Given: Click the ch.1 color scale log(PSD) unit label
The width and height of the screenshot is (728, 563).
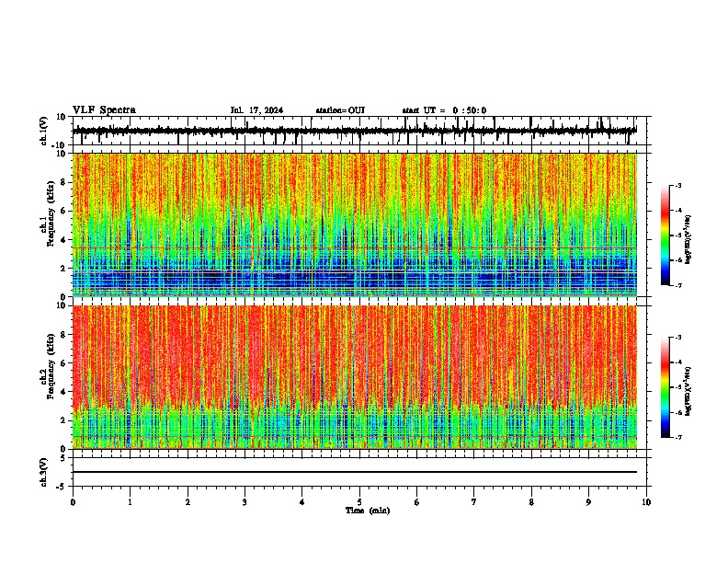Looking at the screenshot, I should coord(688,239).
